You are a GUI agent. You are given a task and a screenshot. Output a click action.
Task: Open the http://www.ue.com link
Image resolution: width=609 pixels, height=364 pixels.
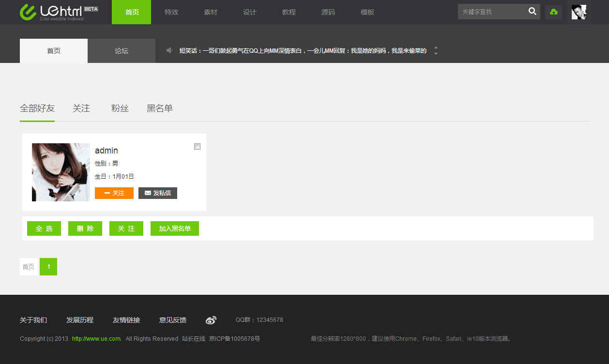(x=96, y=339)
